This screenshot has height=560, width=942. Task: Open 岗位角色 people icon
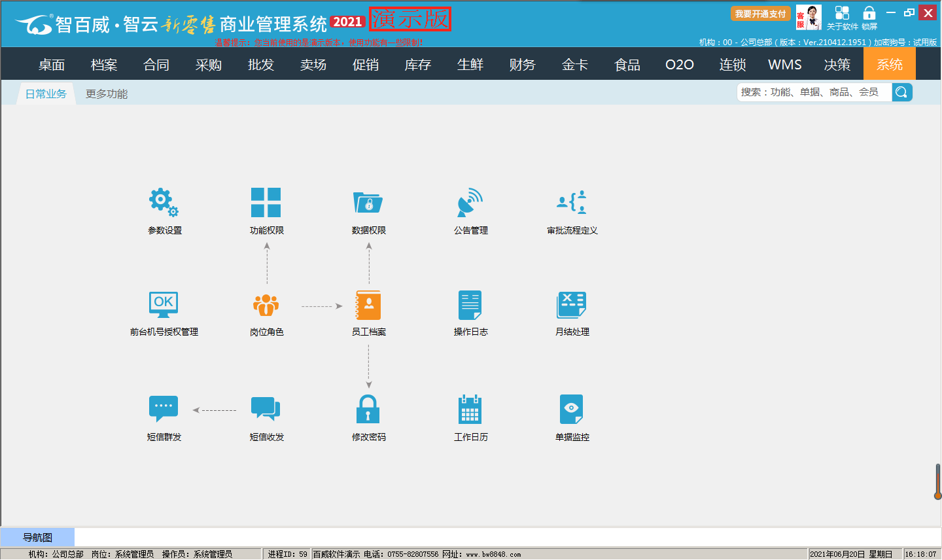tap(266, 305)
